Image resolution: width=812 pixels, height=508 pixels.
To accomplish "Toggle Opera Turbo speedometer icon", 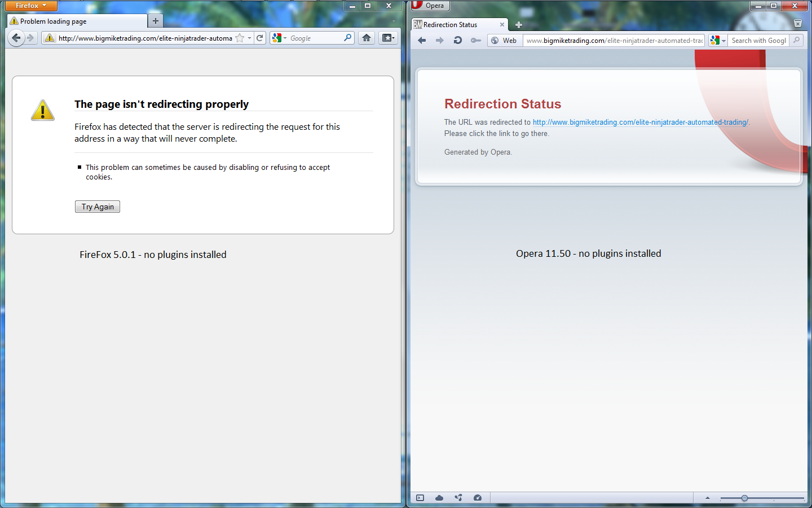I will (x=478, y=498).
